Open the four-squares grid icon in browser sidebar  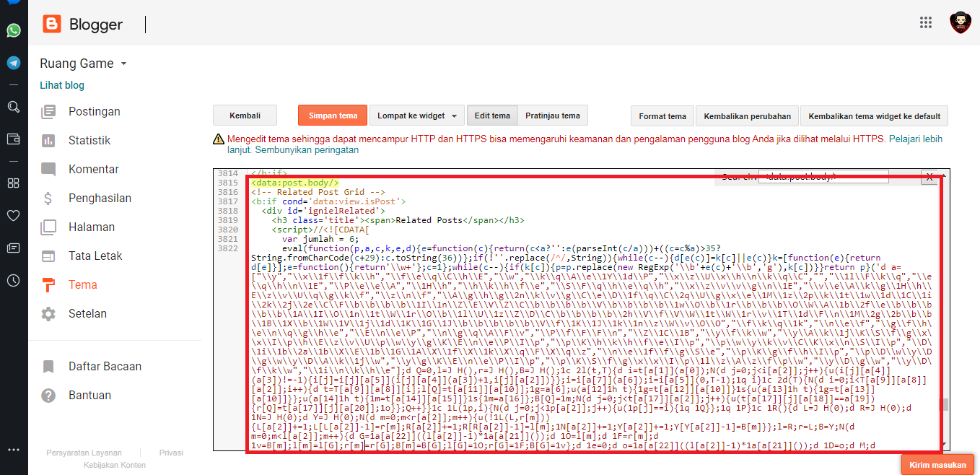14,183
